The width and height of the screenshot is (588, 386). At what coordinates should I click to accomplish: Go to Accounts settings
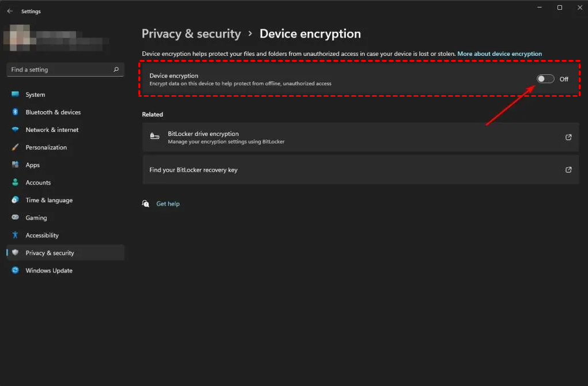click(38, 183)
